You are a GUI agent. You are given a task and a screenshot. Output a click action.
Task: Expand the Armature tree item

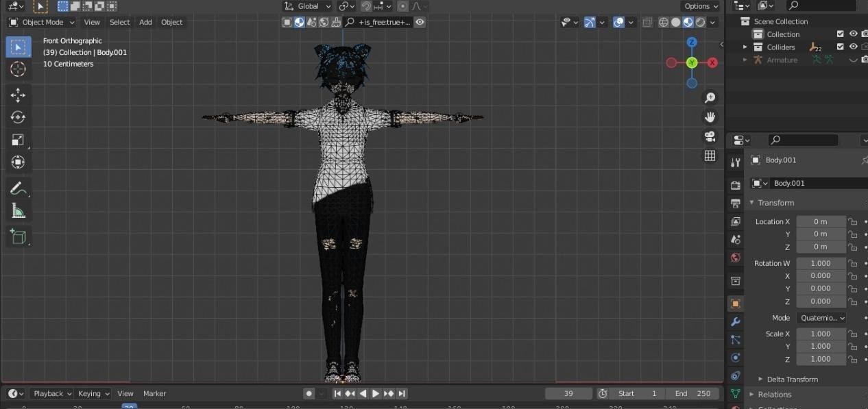coord(745,60)
